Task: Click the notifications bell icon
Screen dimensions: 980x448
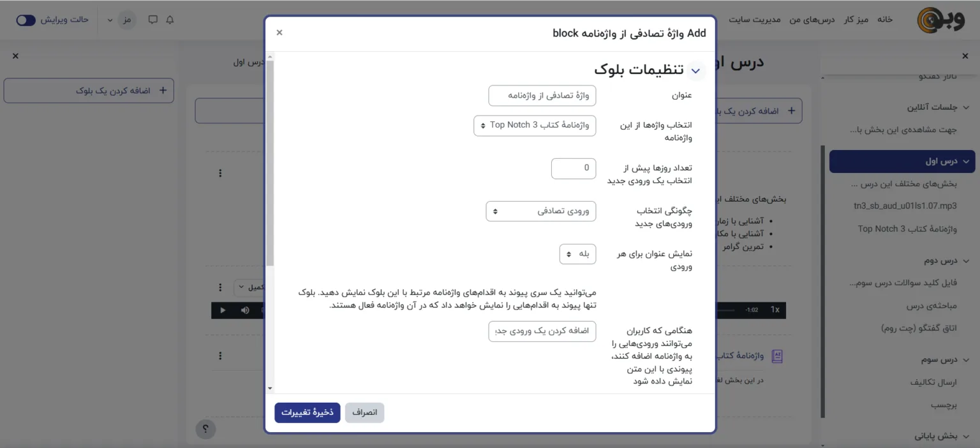Action: pyautogui.click(x=170, y=20)
